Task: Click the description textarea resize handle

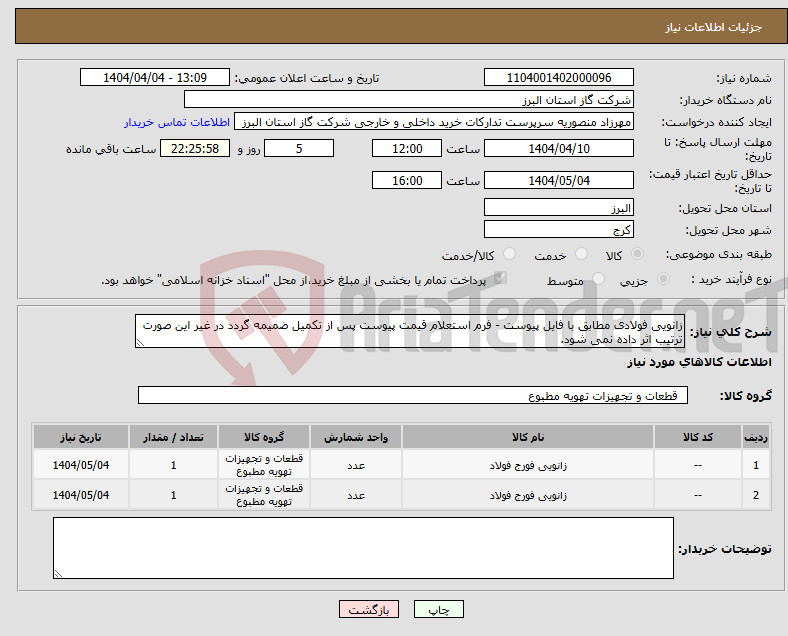Action: click(140, 343)
